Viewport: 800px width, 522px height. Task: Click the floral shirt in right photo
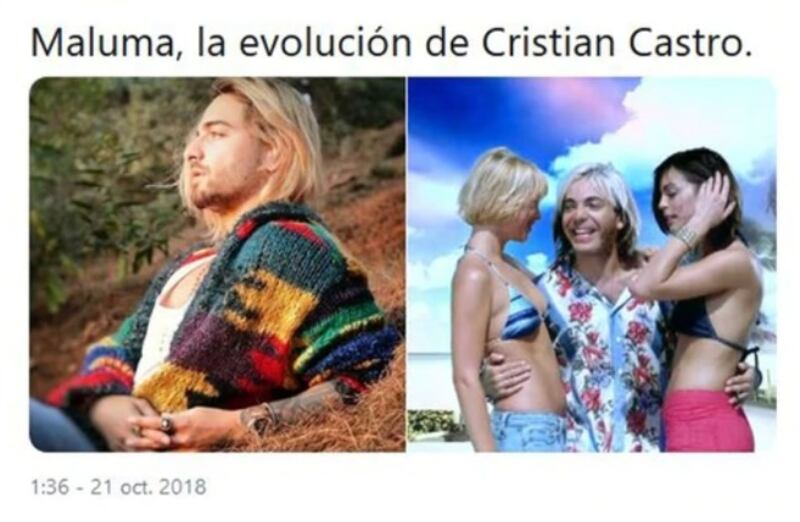[607, 352]
